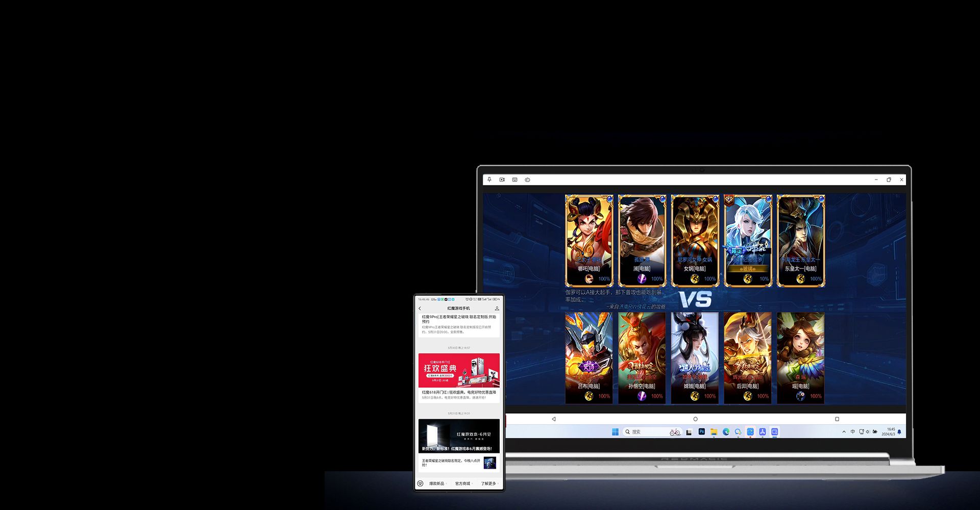Select the 玻璃 player hero card

[x=748, y=241]
